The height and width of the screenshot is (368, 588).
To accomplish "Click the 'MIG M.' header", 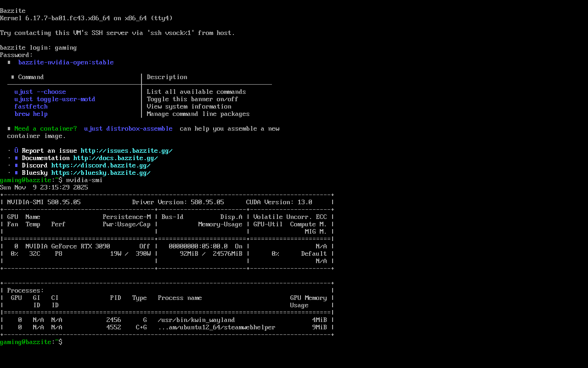I will pyautogui.click(x=316, y=231).
